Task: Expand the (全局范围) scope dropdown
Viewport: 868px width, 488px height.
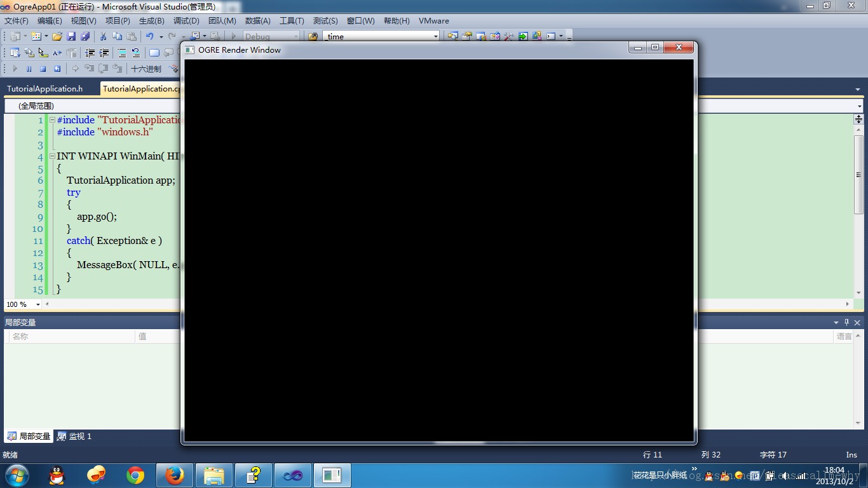Action: [x=860, y=106]
